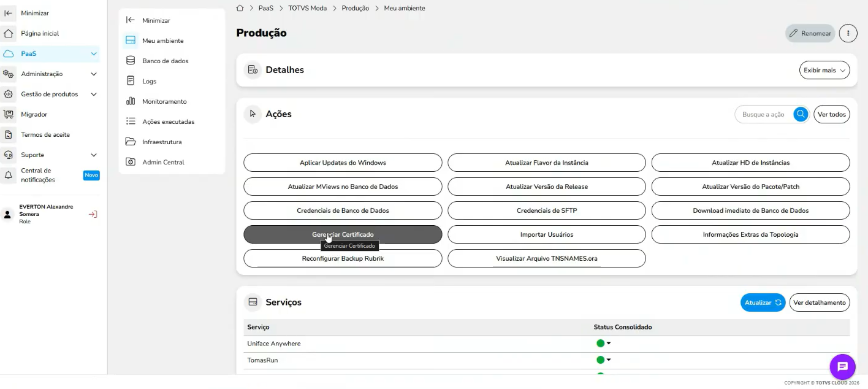Click the three-dot more options button
The height and width of the screenshot is (389, 868).
point(848,33)
